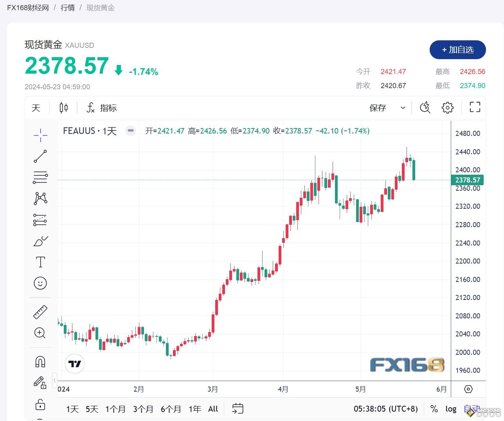This screenshot has height=421, width=504.
Task: Open the 天 interval selector
Action: pyautogui.click(x=36, y=108)
